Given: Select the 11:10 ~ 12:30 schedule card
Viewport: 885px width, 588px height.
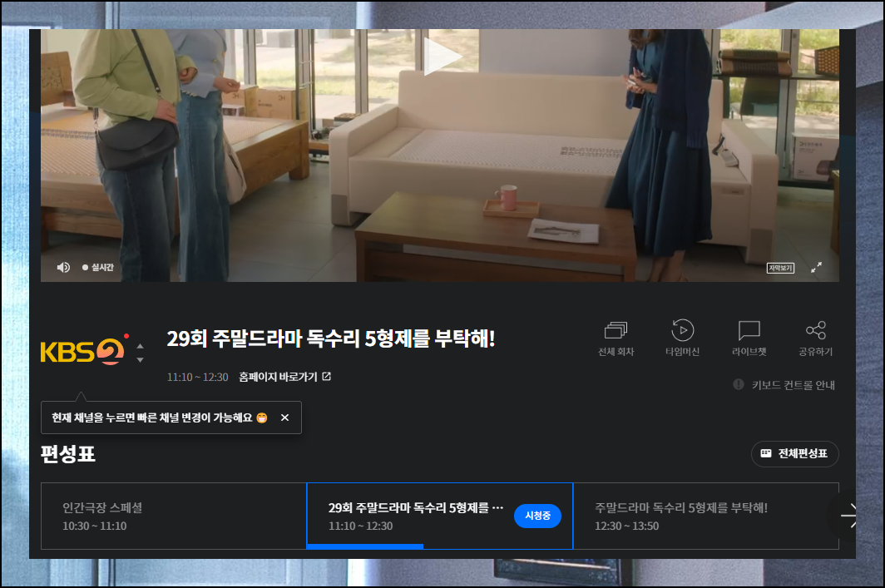Looking at the screenshot, I should (440, 516).
